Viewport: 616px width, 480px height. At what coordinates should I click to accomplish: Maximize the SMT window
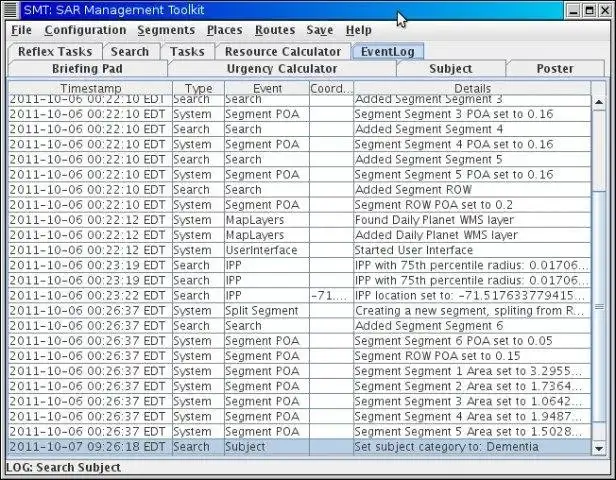pyautogui.click(x=589, y=11)
